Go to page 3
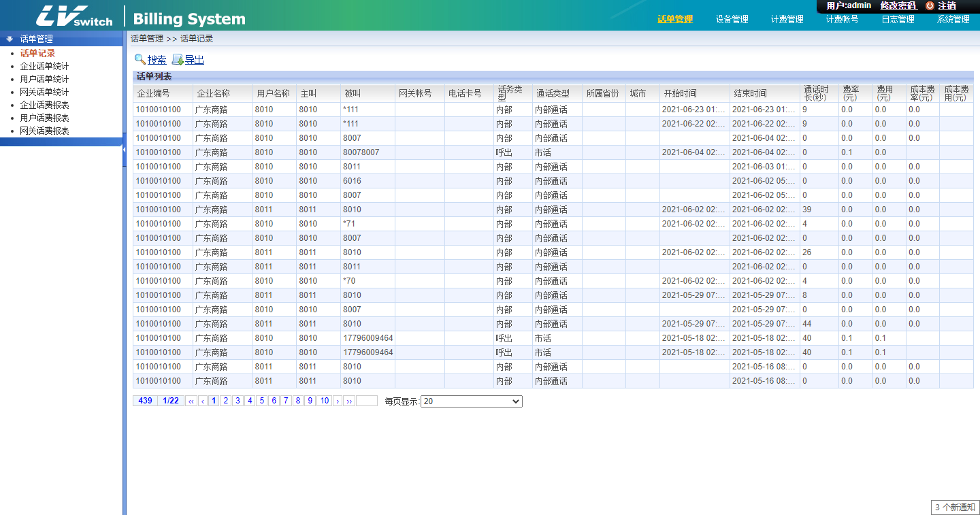Viewport: 980px width, 515px height. [x=238, y=401]
